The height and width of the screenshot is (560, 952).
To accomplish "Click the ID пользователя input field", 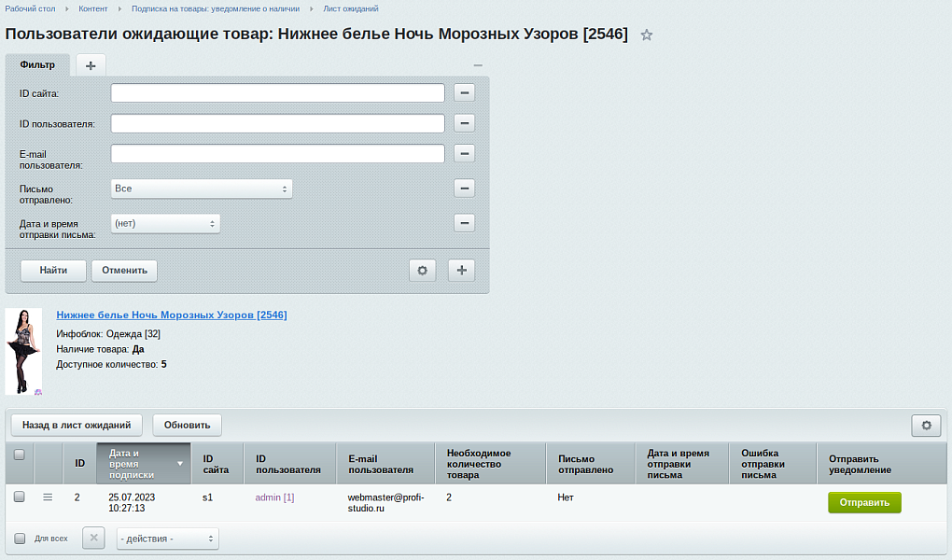I will (x=277, y=122).
